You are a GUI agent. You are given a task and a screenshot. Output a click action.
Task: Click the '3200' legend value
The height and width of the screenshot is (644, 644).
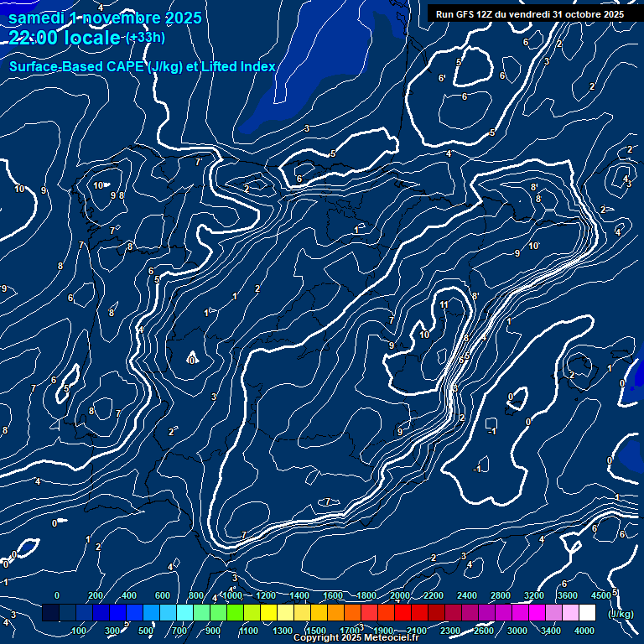(x=534, y=595)
